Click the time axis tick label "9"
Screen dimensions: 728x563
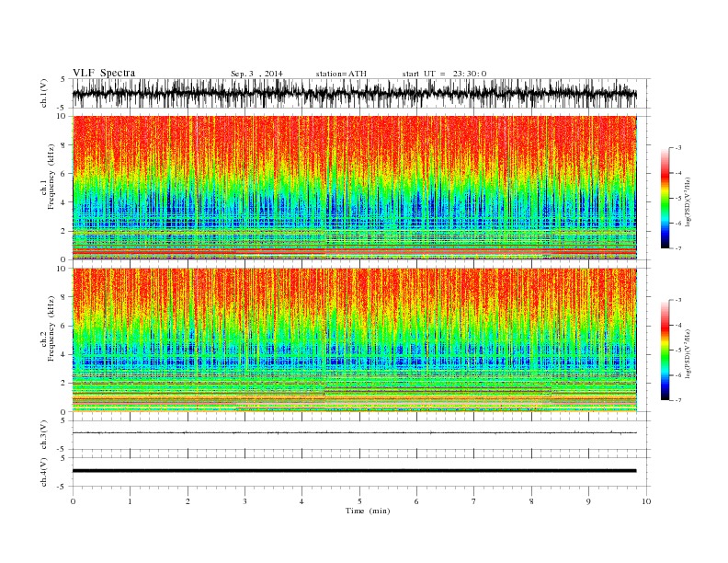(x=588, y=501)
